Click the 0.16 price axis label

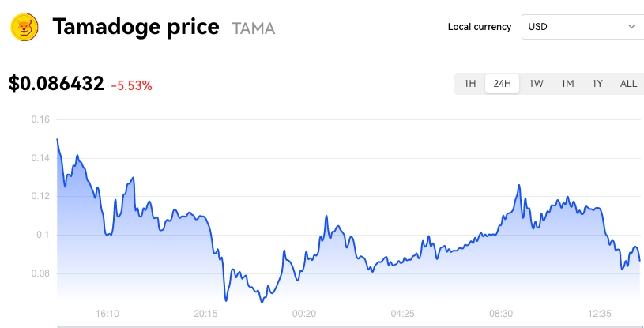(x=40, y=119)
